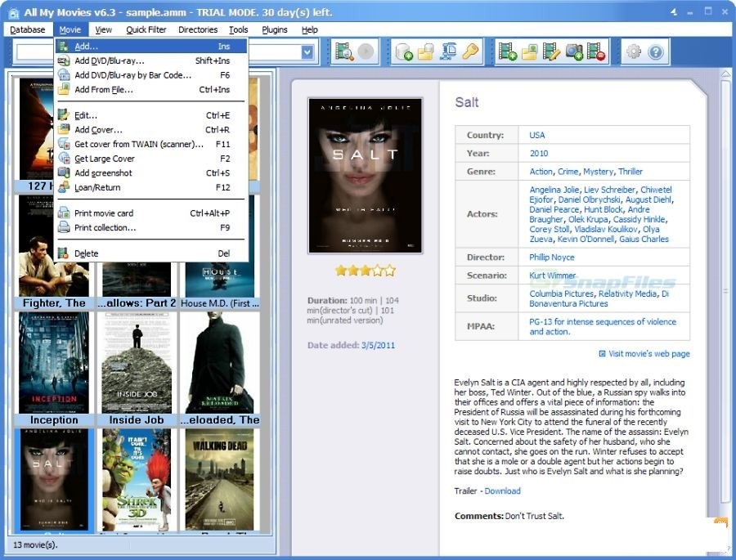The image size is (736, 560).
Task: Set rating by clicking the fifth star
Action: [390, 271]
